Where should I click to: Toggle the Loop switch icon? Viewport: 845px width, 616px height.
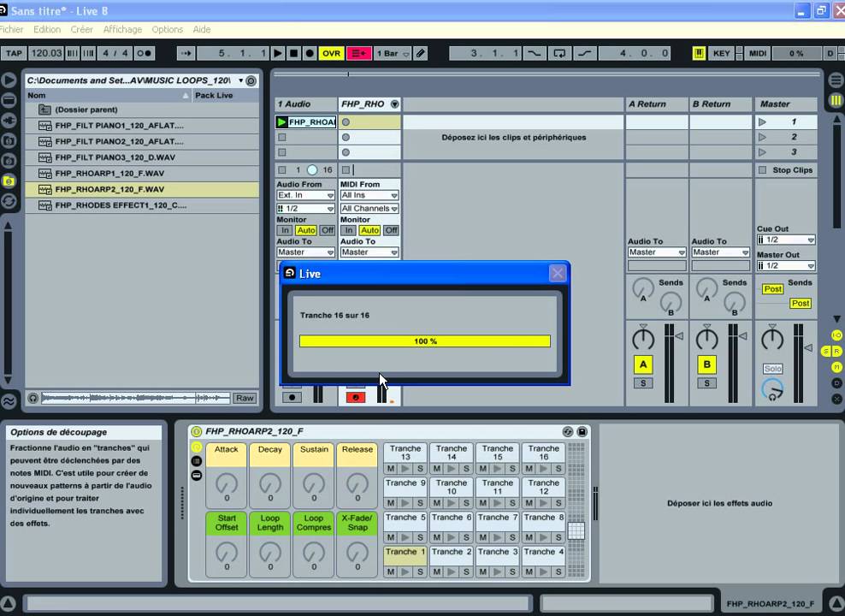[559, 53]
